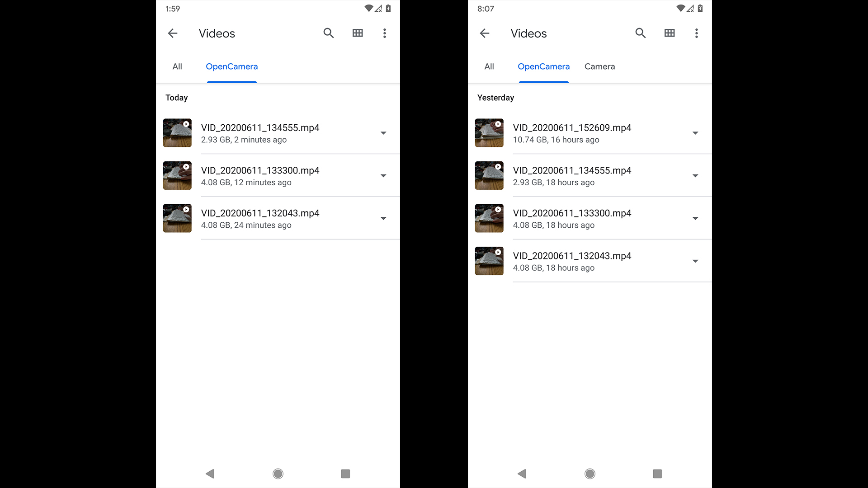The width and height of the screenshot is (868, 488).
Task: Expand dropdown of last video in right list
Action: [695, 261]
